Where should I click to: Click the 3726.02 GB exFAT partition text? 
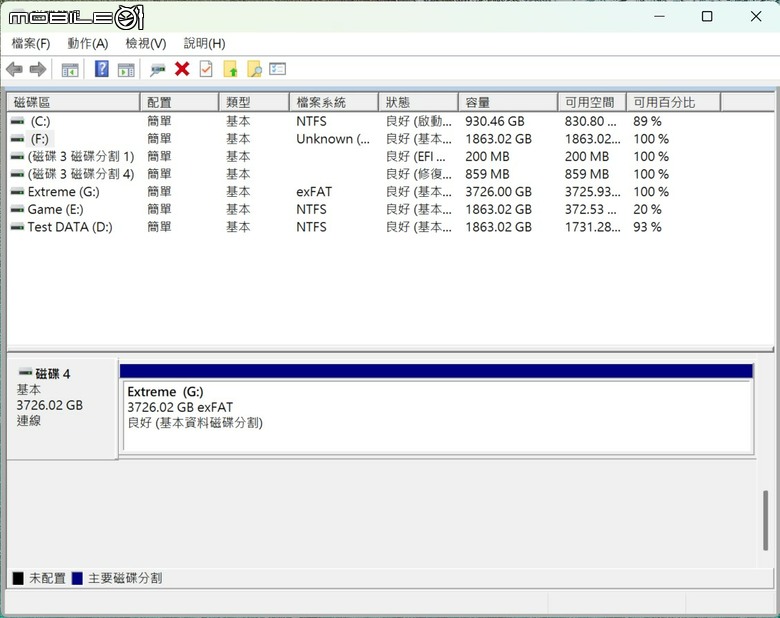180,408
